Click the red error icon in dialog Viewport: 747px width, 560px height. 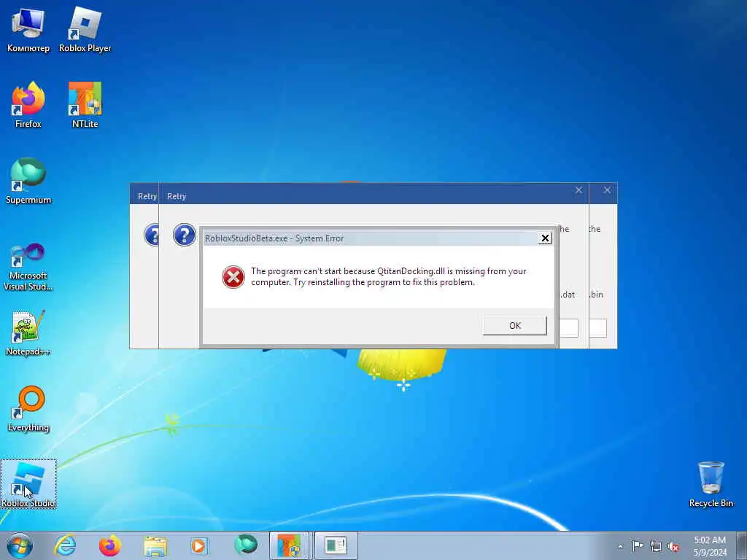[233, 277]
